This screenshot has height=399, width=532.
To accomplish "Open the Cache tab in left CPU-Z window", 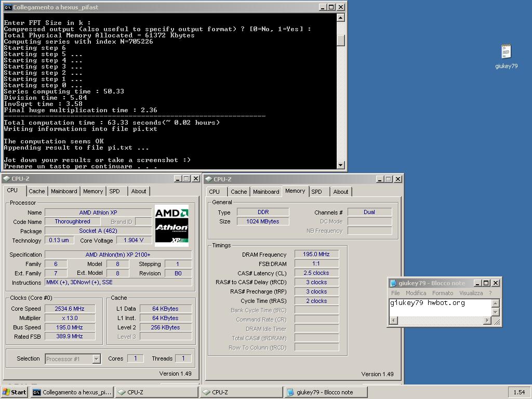I will tap(37, 191).
